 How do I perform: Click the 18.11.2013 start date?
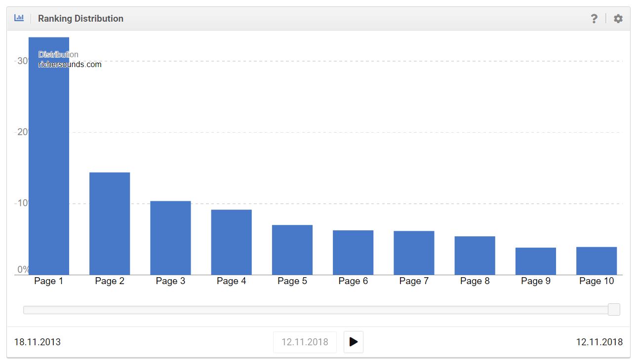coord(38,342)
